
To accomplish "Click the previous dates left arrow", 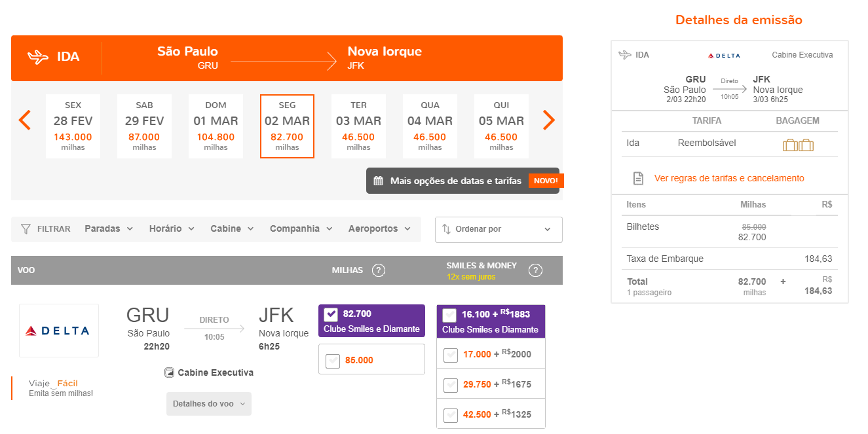I will point(25,120).
